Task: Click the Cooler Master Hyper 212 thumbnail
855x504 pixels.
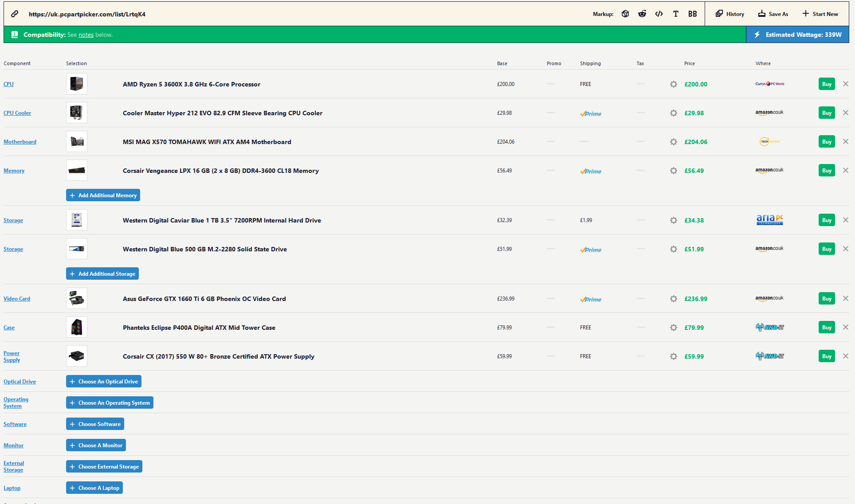Action: (77, 113)
